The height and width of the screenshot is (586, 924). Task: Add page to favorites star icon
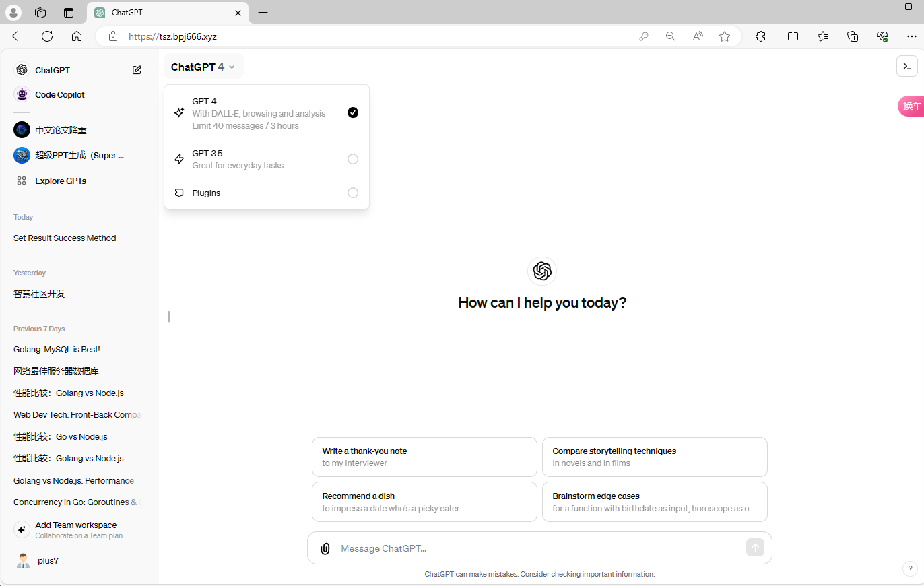click(x=725, y=36)
